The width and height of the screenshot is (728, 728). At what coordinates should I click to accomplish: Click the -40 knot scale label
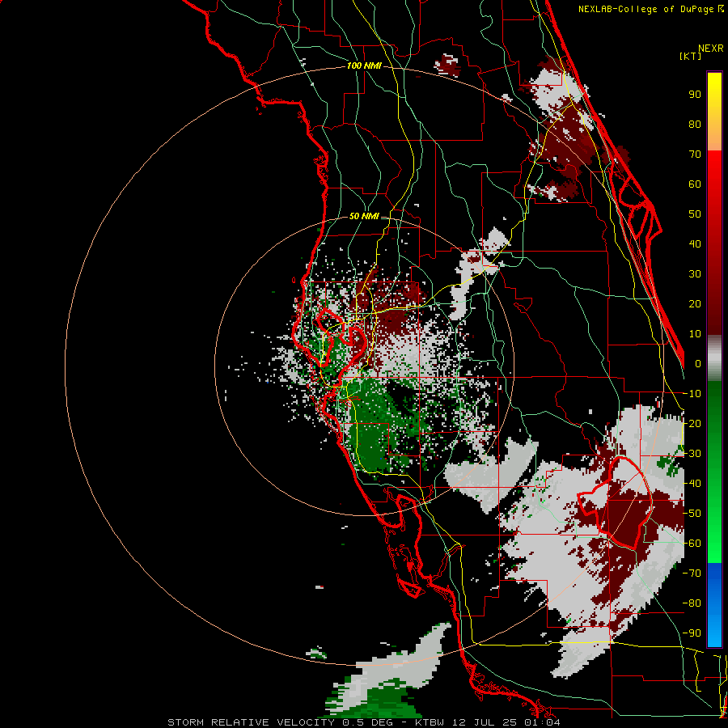pyautogui.click(x=692, y=484)
